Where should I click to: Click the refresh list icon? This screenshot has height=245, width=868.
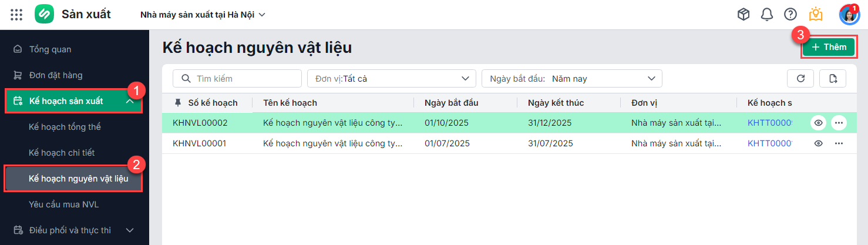(800, 78)
